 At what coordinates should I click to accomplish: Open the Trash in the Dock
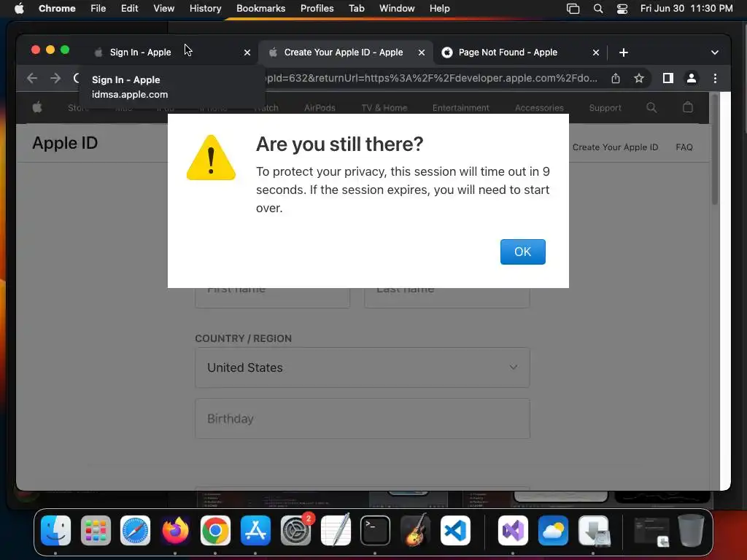click(x=691, y=529)
